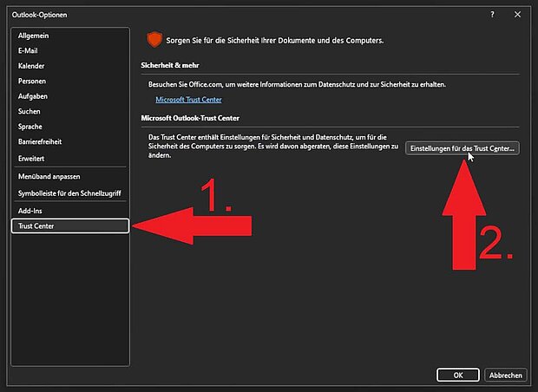
Task: Close the Outlook-Optionen dialog
Action: click(x=517, y=15)
